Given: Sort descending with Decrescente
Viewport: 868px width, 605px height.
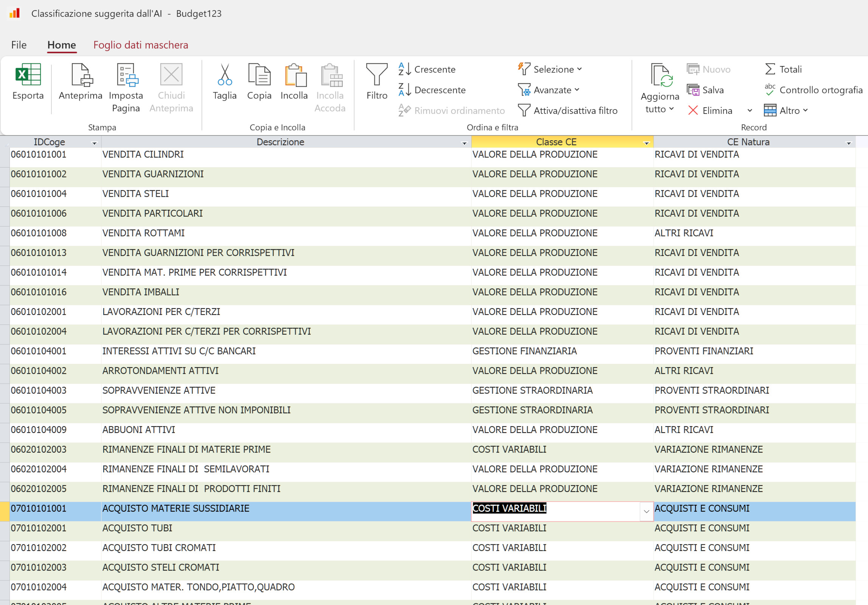Looking at the screenshot, I should pos(432,90).
